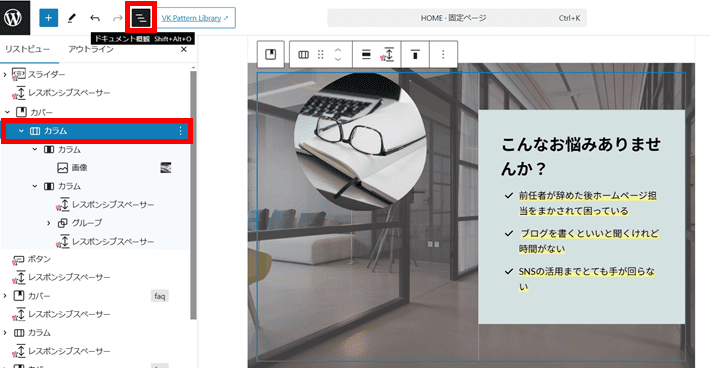Open the VK Pattern Library link
Viewport: 710px width, 368px height.
pos(195,18)
